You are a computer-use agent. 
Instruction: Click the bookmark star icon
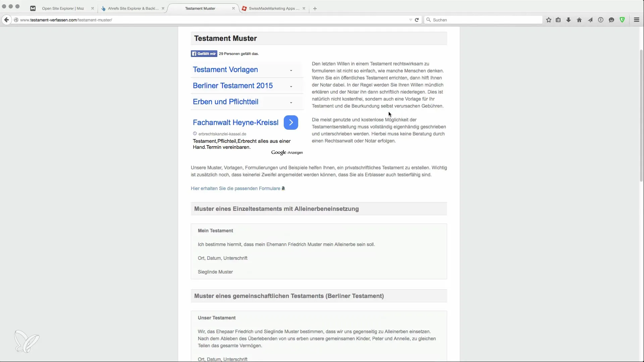coord(549,20)
